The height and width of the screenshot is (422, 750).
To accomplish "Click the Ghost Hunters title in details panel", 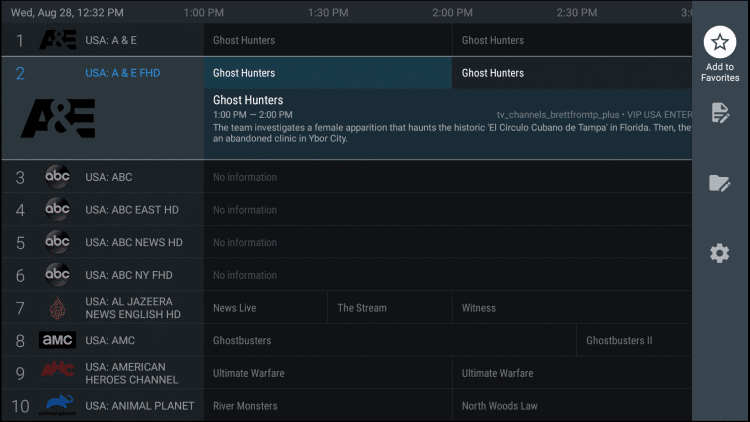I will (x=248, y=100).
